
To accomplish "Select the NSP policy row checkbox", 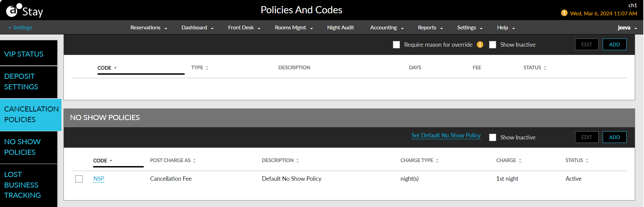I will click(79, 179).
